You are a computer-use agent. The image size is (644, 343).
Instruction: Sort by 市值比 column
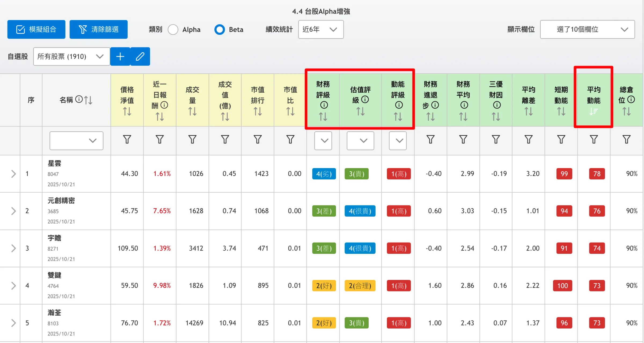click(290, 111)
